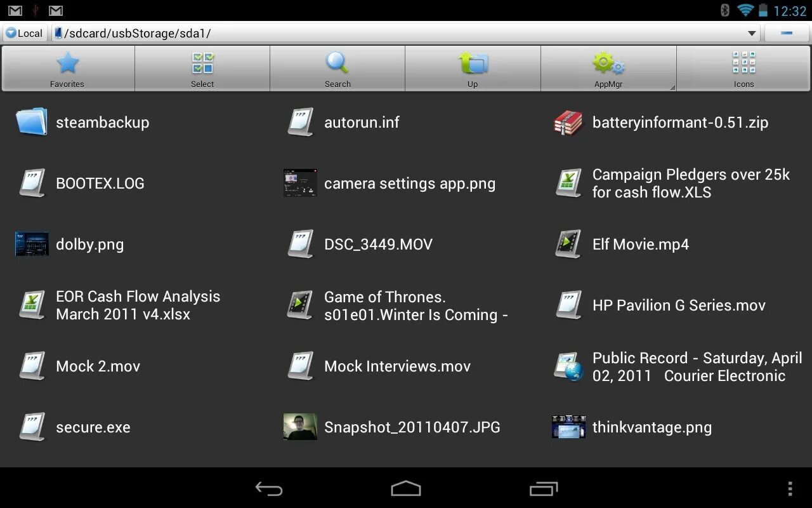Select the steambackup folder name
Viewport: 812px width, 508px height.
(x=103, y=123)
